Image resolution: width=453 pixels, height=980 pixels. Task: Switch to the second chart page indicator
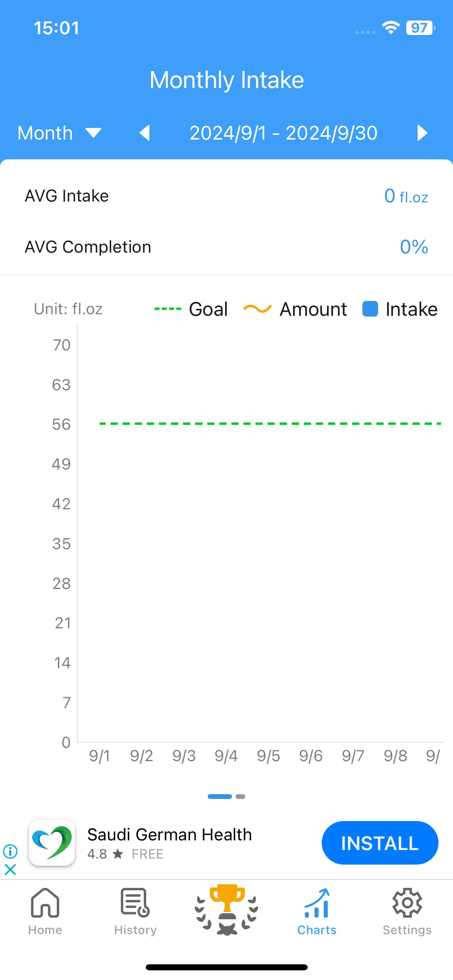click(240, 797)
